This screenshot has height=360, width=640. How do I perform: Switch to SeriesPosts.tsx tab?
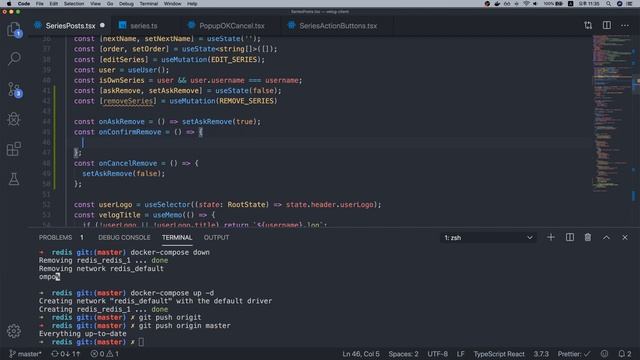coord(70,26)
